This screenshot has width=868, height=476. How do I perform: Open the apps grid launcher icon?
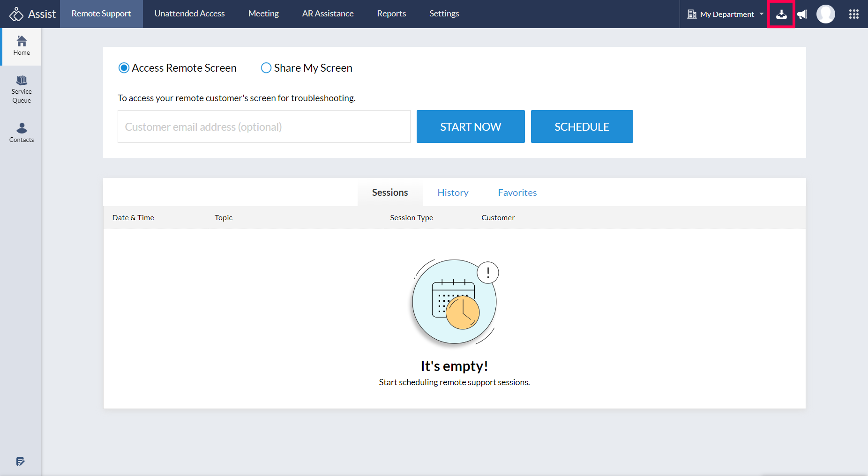[x=853, y=14]
